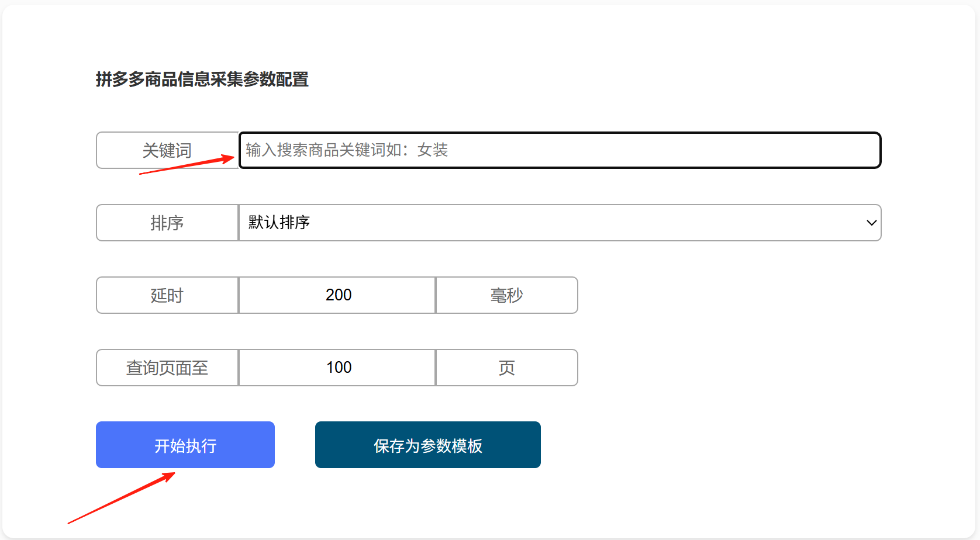Open the 默认排序 sort dropdown
Screen dimensions: 980x540
[560, 223]
